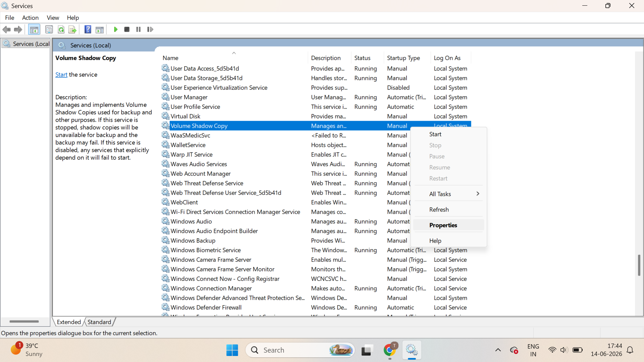Image resolution: width=644 pixels, height=362 pixels.
Task: Go back using the toolbar Back arrow
Action: [6, 29]
